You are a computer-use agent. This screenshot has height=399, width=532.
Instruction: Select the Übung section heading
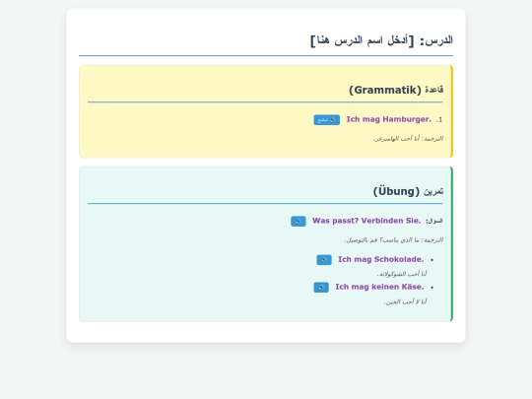[408, 191]
